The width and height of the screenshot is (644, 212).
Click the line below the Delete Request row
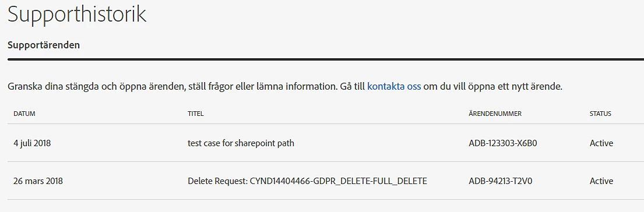(x=326, y=200)
